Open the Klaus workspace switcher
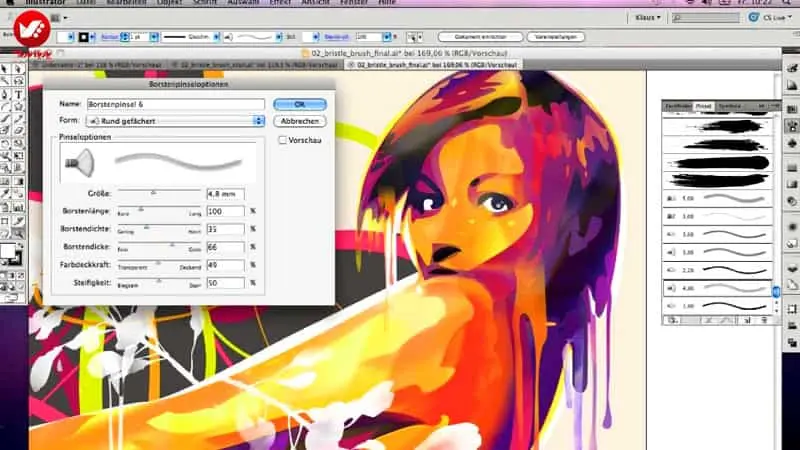This screenshot has height=450, width=800. (648, 17)
